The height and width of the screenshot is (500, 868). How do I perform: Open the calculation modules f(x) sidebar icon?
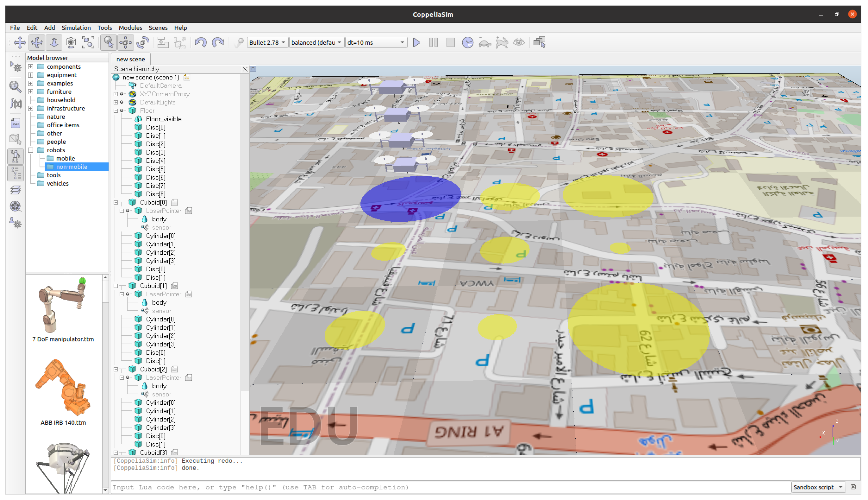tap(15, 103)
